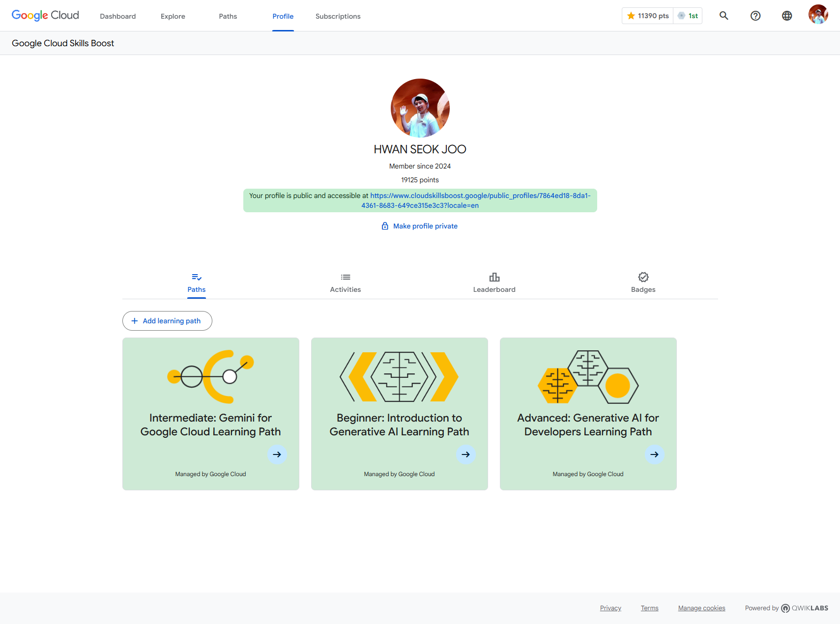Click the Google Cloud Skills Boost heading
This screenshot has width=840, height=624.
pyautogui.click(x=63, y=43)
